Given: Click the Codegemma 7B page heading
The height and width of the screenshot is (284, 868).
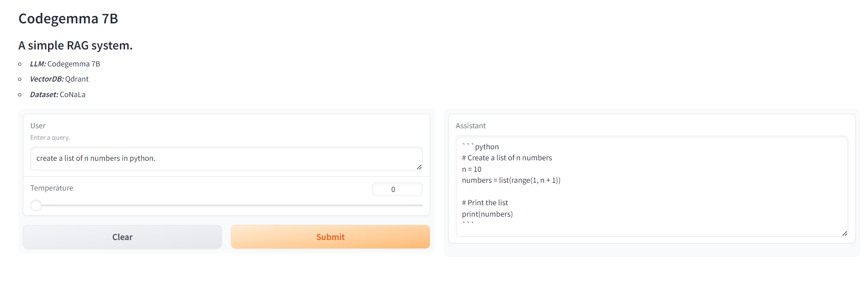Looking at the screenshot, I should point(68,19).
